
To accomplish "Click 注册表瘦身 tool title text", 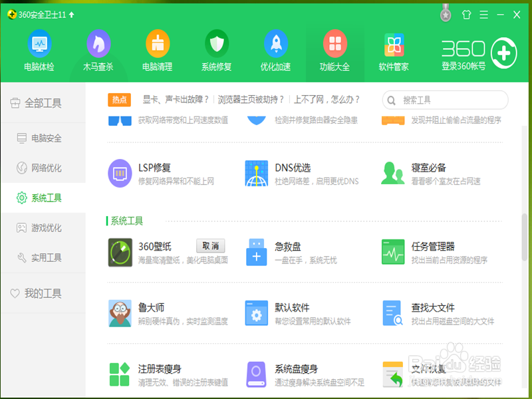I will click(x=160, y=368).
